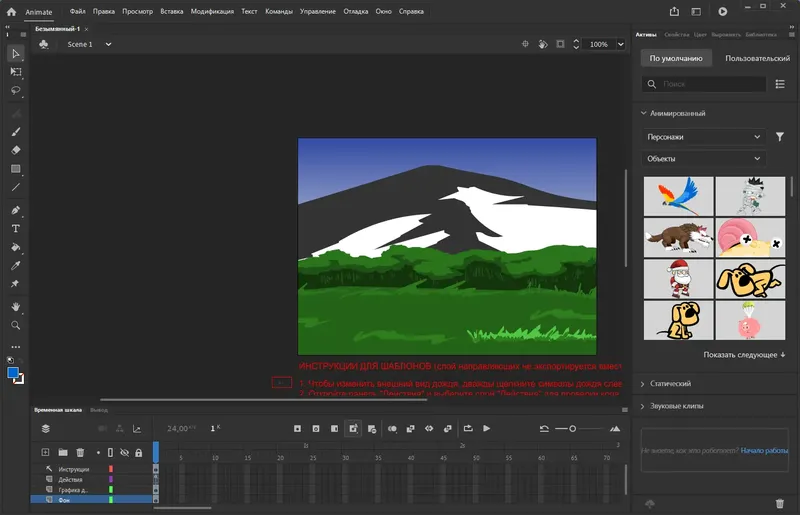Select the Rectangle tool
This screenshot has height=515, width=800.
(x=16, y=168)
